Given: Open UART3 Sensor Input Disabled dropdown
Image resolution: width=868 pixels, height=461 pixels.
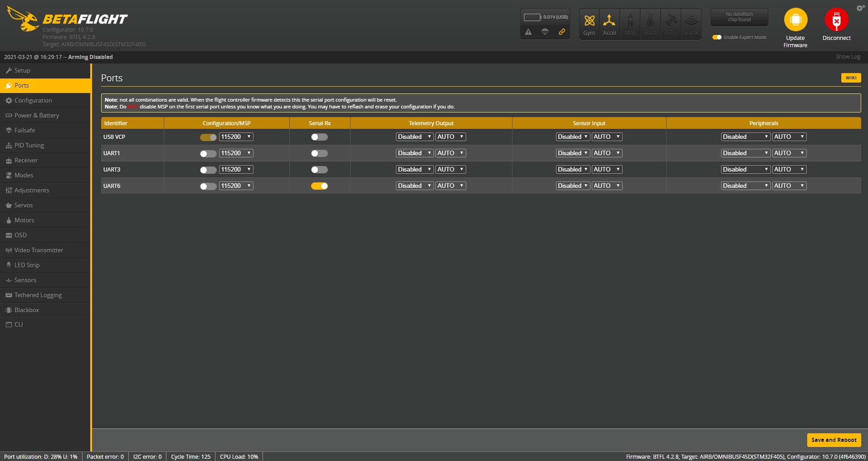Looking at the screenshot, I should coord(573,169).
